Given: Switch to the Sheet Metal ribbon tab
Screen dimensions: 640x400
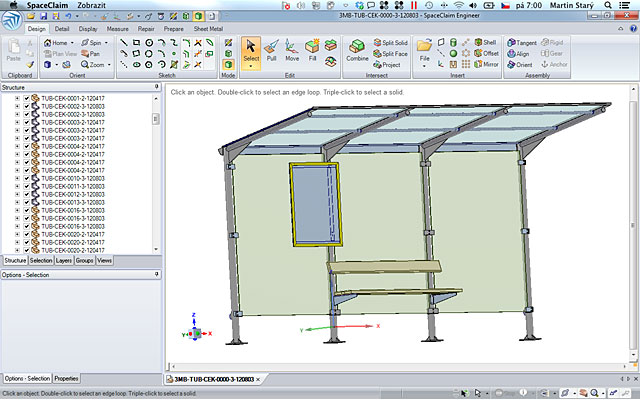Looking at the screenshot, I should pos(208,29).
